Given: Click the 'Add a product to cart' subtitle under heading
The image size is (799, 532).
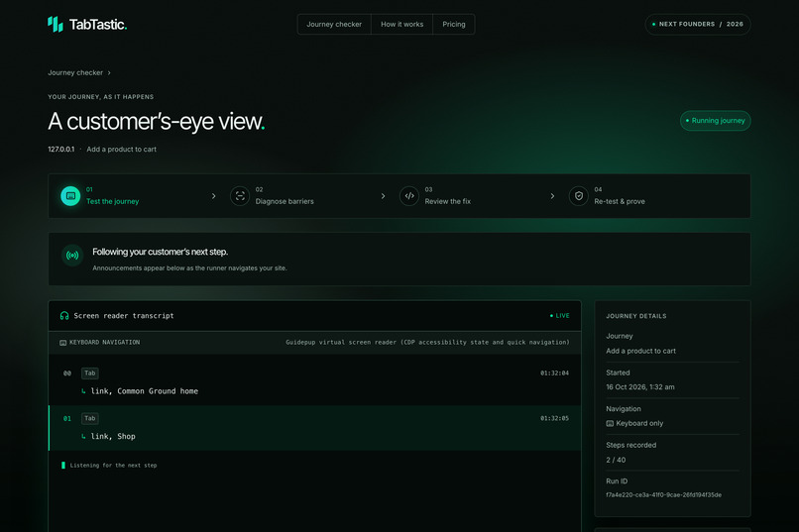Looking at the screenshot, I should click(x=121, y=150).
